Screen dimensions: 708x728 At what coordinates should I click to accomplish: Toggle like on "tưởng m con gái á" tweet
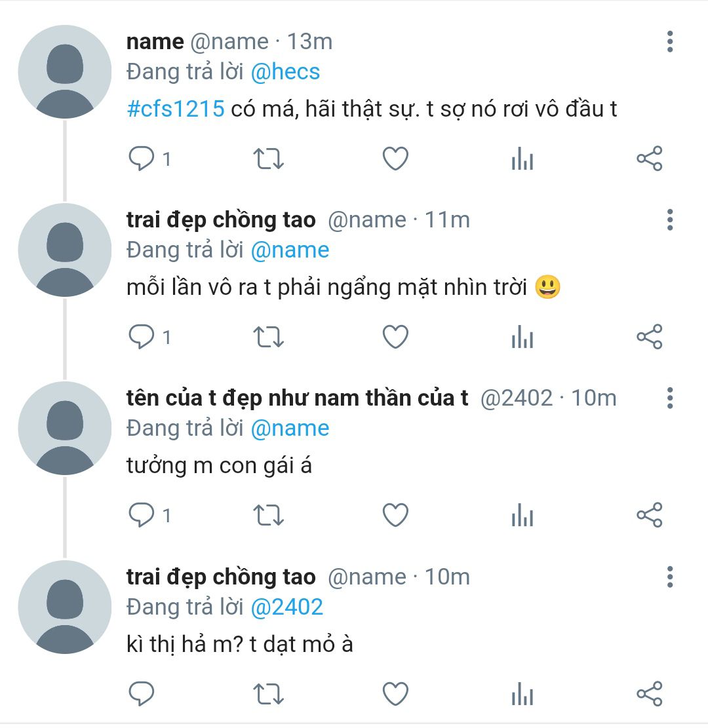(x=395, y=516)
